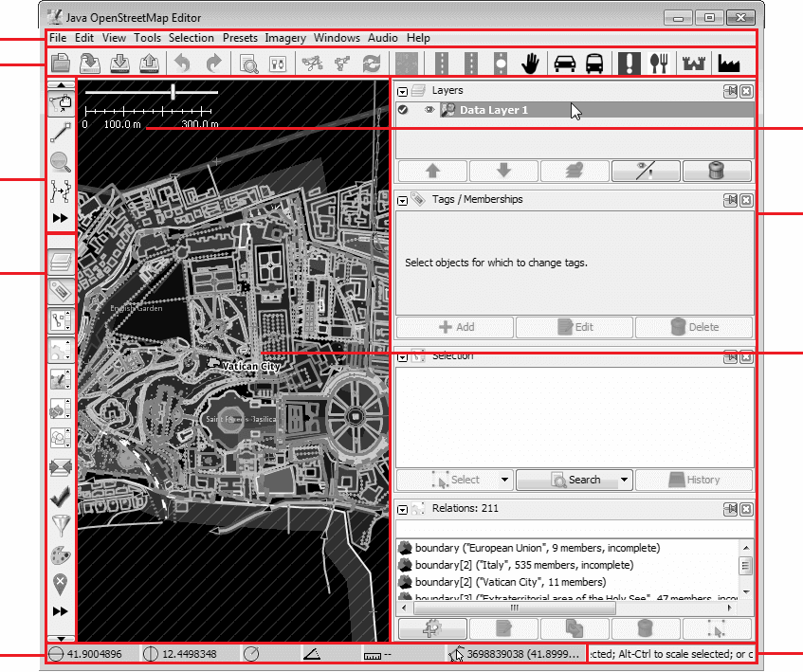Move the layer down with down arrow
Image resolution: width=803 pixels, height=672 pixels.
point(504,171)
